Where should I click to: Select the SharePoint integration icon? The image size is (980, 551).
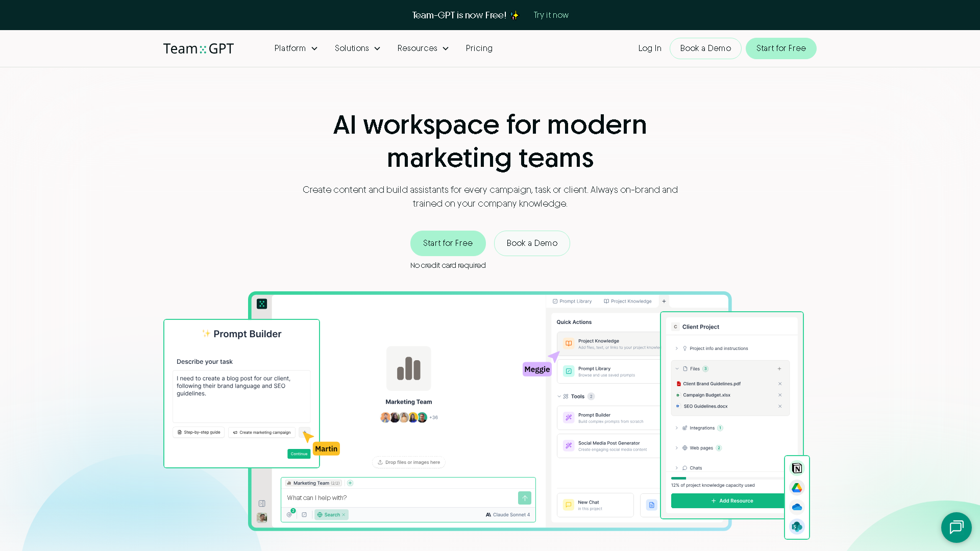point(797,526)
